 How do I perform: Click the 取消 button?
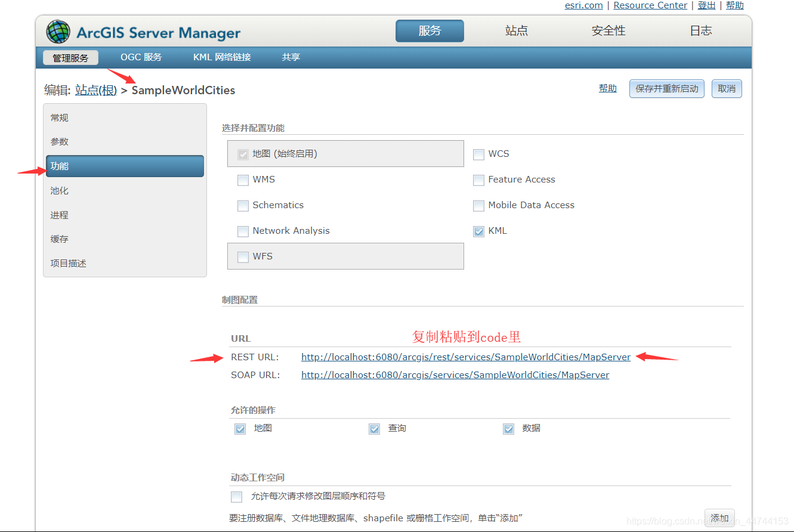coord(727,89)
